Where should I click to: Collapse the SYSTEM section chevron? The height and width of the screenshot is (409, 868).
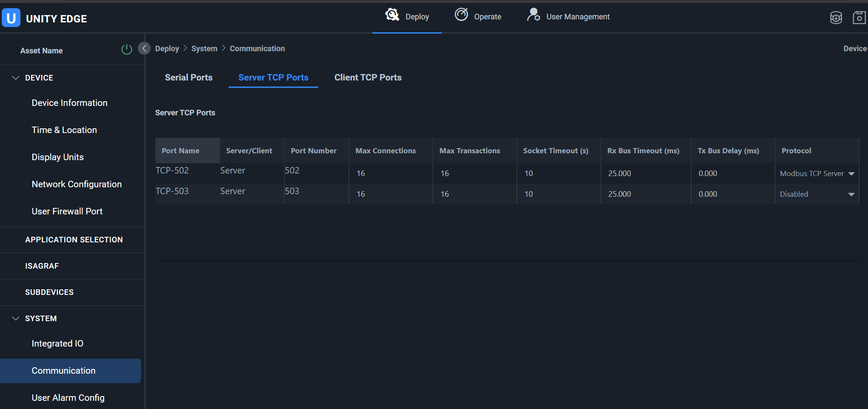pyautogui.click(x=16, y=319)
